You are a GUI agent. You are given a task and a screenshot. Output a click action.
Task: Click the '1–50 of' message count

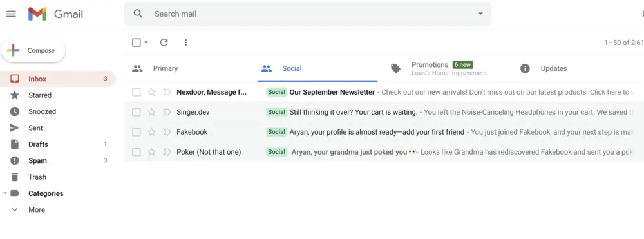pyautogui.click(x=624, y=43)
